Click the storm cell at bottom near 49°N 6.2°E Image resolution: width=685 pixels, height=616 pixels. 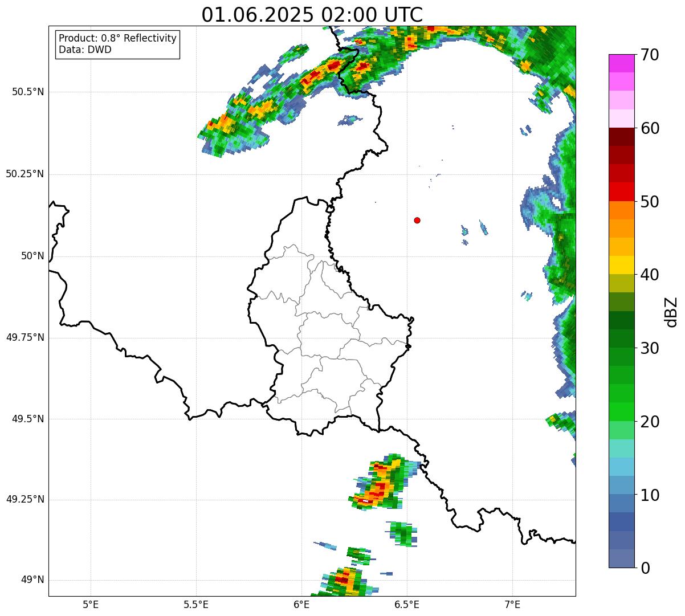[344, 581]
